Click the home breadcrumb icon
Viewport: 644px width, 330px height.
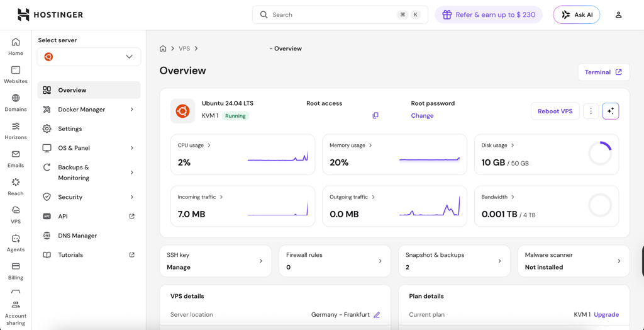click(x=163, y=48)
